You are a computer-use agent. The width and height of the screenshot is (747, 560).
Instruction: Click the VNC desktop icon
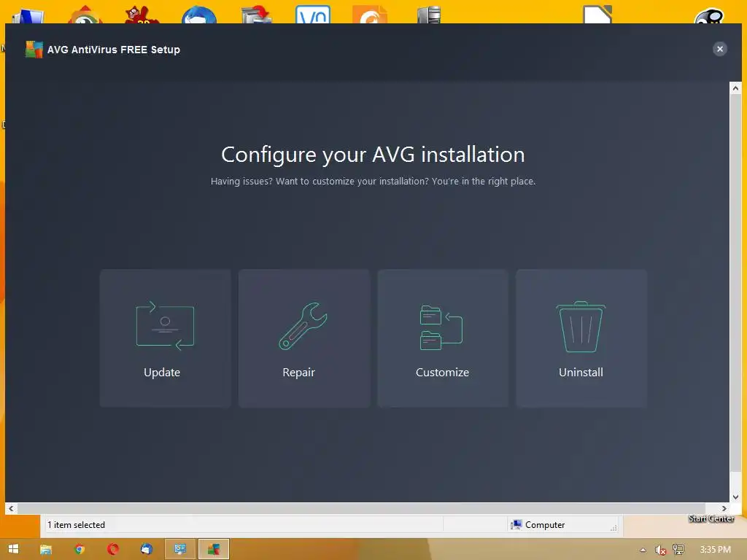313,15
